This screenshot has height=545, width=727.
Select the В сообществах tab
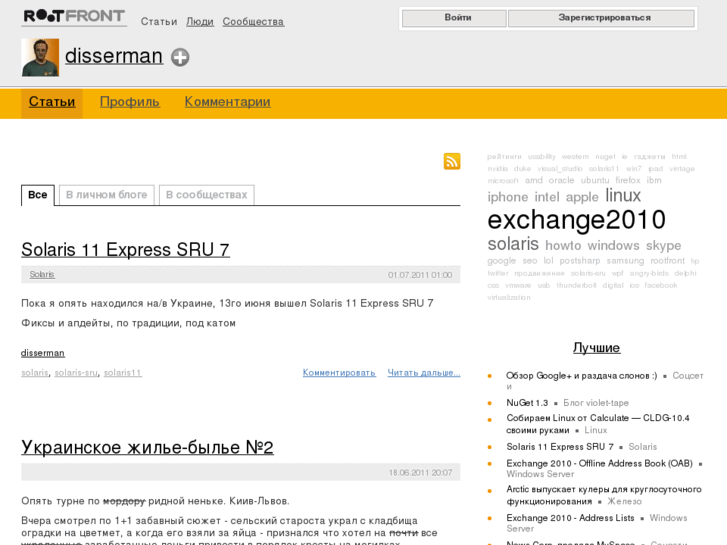tap(206, 195)
